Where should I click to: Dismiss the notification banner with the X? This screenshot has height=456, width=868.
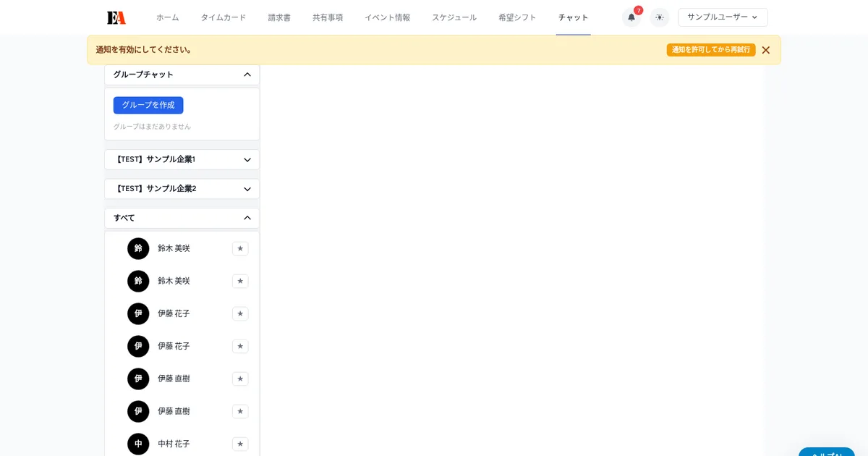tap(765, 50)
